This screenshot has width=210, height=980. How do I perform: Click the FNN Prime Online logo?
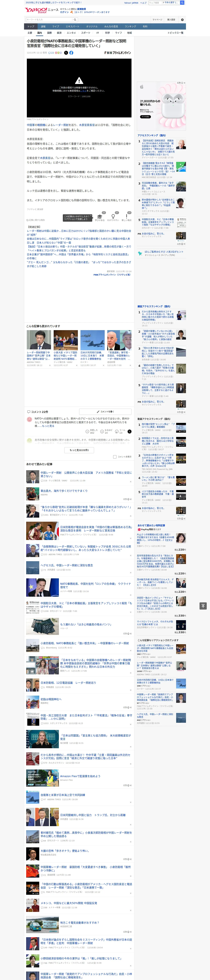117,53
